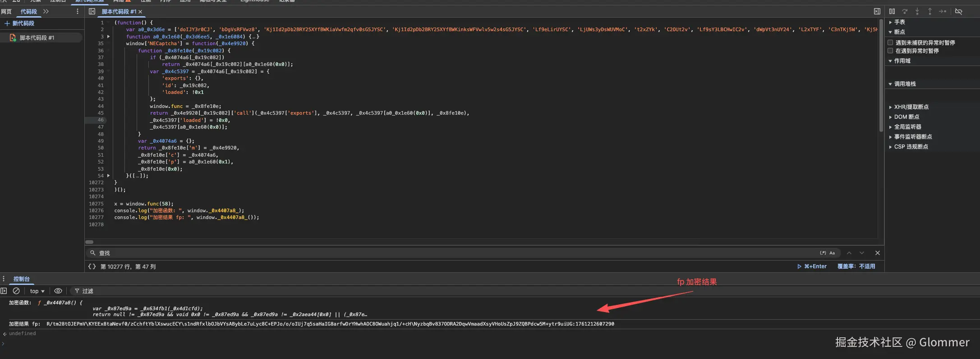This screenshot has width=980, height=359.
Task: Go to previous search result arrow
Action: click(x=849, y=253)
